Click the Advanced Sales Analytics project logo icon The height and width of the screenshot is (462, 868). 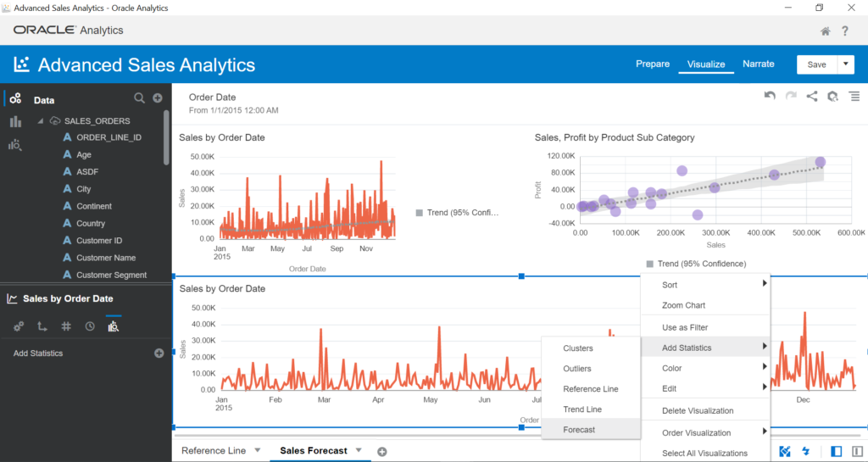tap(21, 64)
